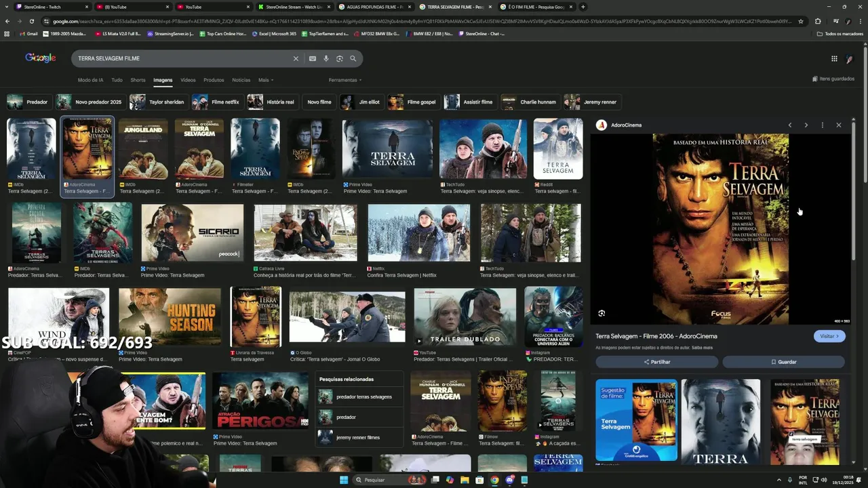Click the Guardar save button
The height and width of the screenshot is (488, 868).
(783, 362)
